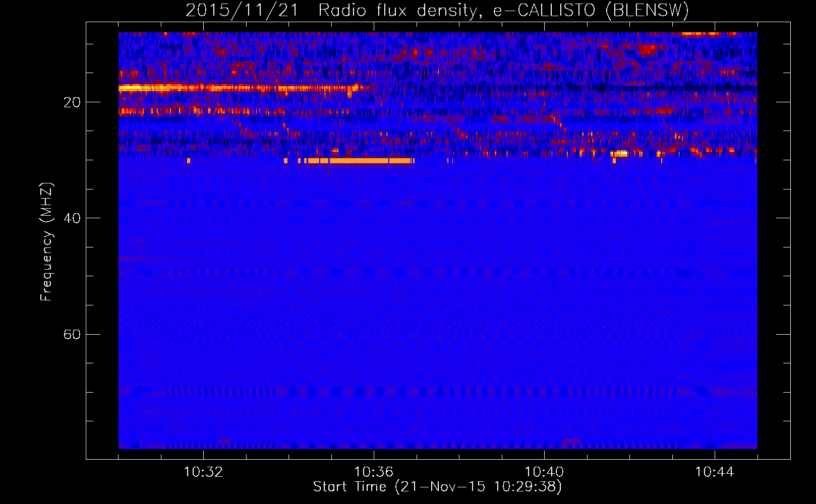Click the 10:36 time tick label
Image resolution: width=816 pixels, height=504 pixels.
374,472
